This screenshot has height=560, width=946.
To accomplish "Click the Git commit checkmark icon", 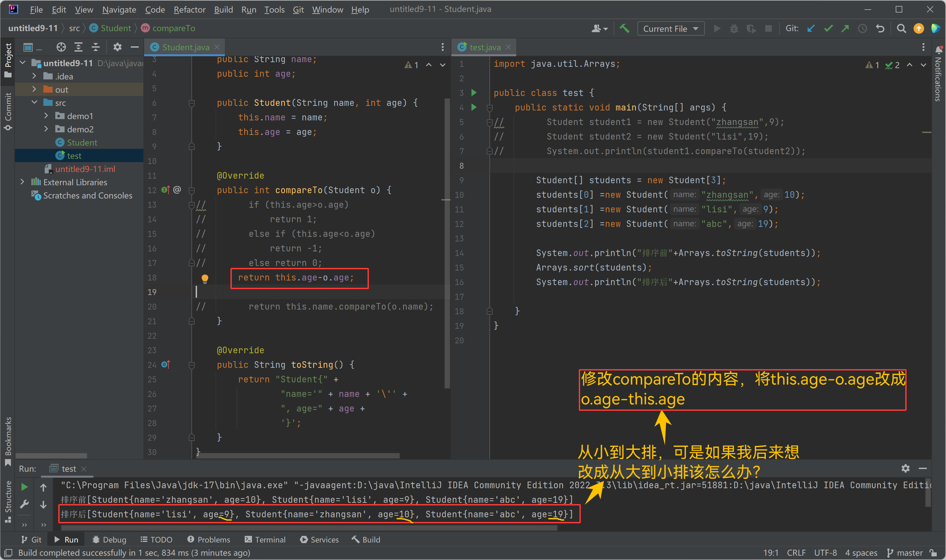I will [x=828, y=28].
